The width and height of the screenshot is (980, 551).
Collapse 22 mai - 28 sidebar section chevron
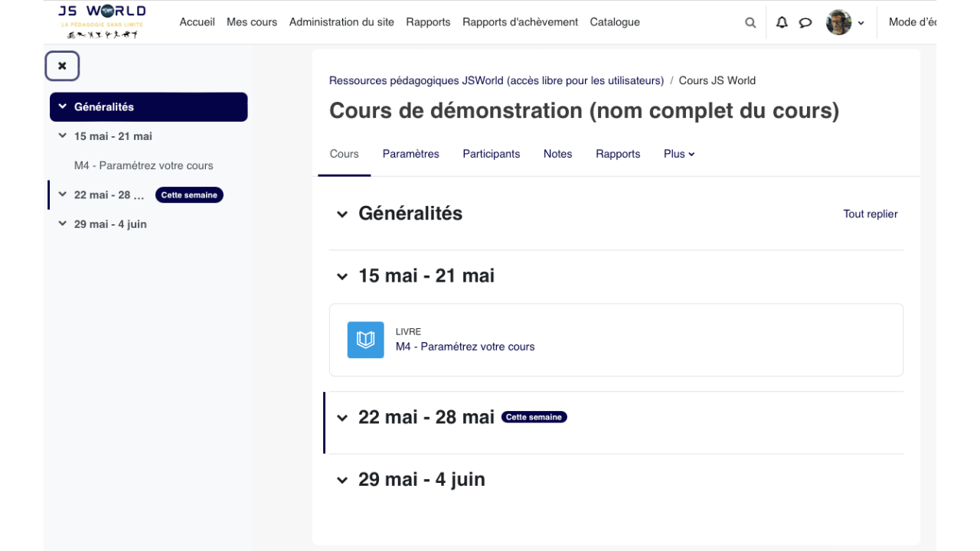point(62,194)
